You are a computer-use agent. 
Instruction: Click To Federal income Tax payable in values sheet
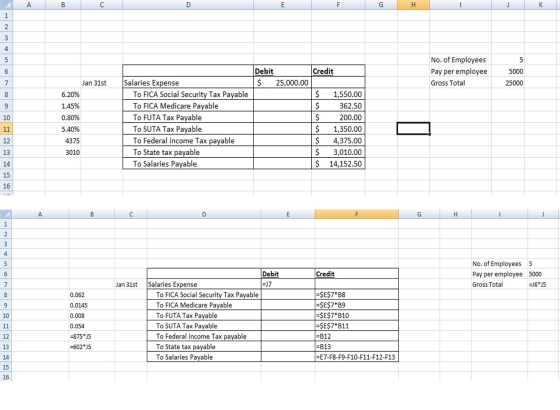184,141
